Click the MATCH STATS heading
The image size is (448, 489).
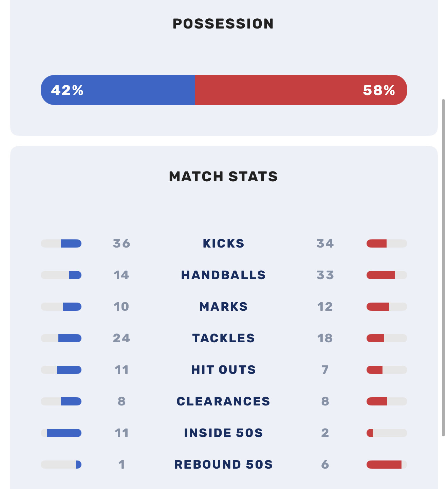[x=223, y=177]
